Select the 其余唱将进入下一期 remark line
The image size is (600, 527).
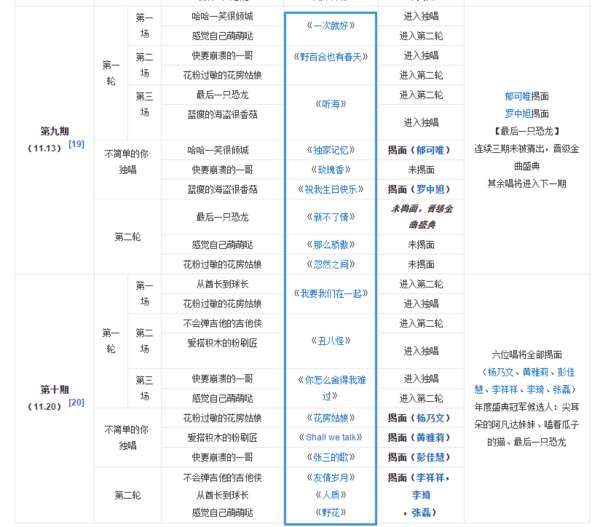pyautogui.click(x=527, y=183)
